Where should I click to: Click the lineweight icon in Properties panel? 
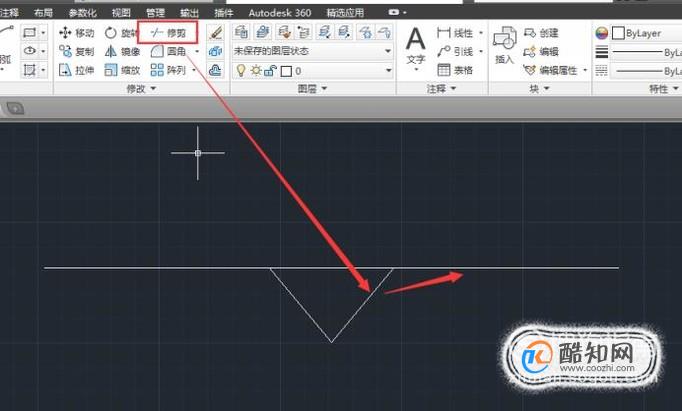(602, 52)
